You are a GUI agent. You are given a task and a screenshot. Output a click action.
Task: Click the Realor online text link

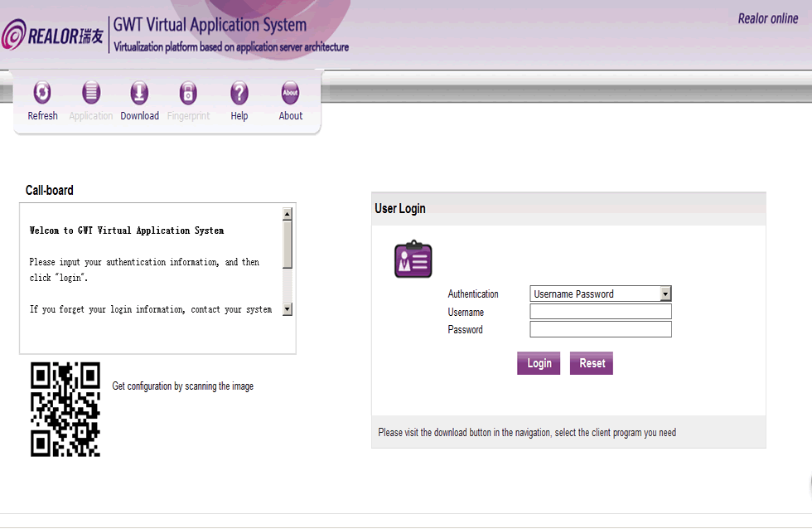[767, 18]
